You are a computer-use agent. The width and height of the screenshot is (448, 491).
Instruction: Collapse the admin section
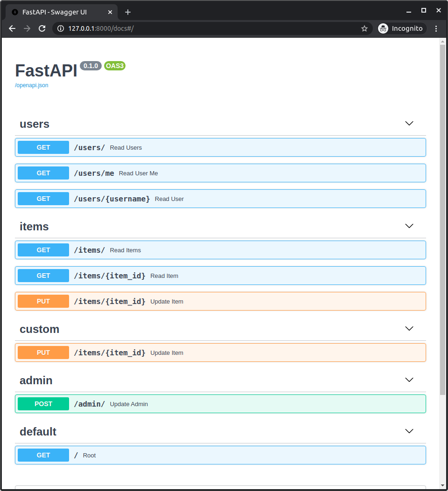(409, 380)
